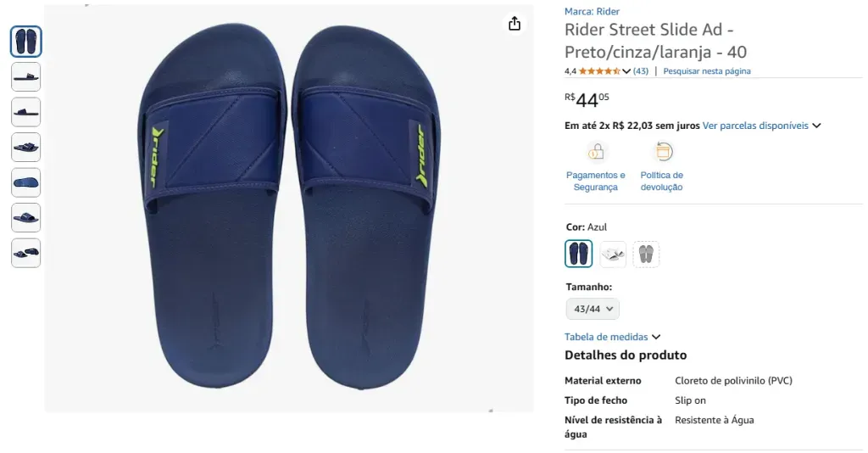Open the Pagamentos e Segurança icon
This screenshot has width=868, height=453.
click(596, 151)
